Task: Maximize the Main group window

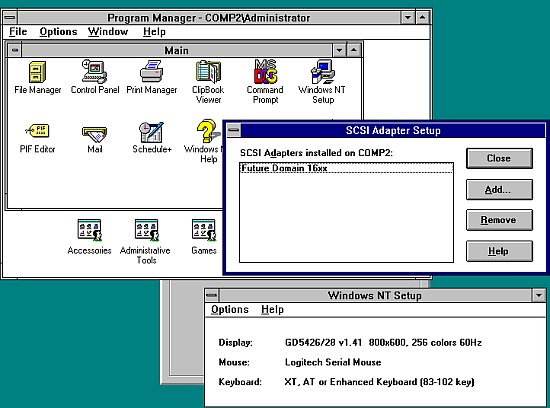Action: pyautogui.click(x=354, y=50)
